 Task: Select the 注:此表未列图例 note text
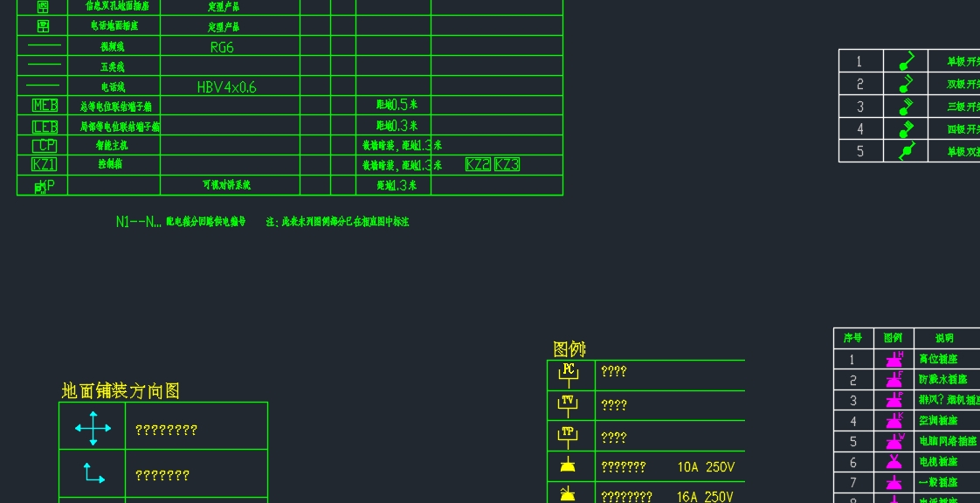[x=337, y=222]
